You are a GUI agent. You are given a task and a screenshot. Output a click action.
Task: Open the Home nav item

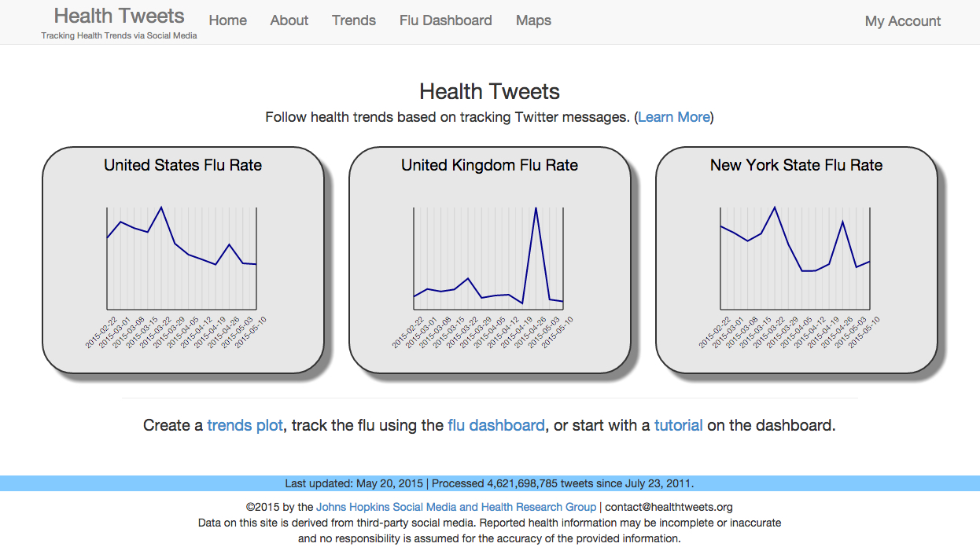[228, 20]
